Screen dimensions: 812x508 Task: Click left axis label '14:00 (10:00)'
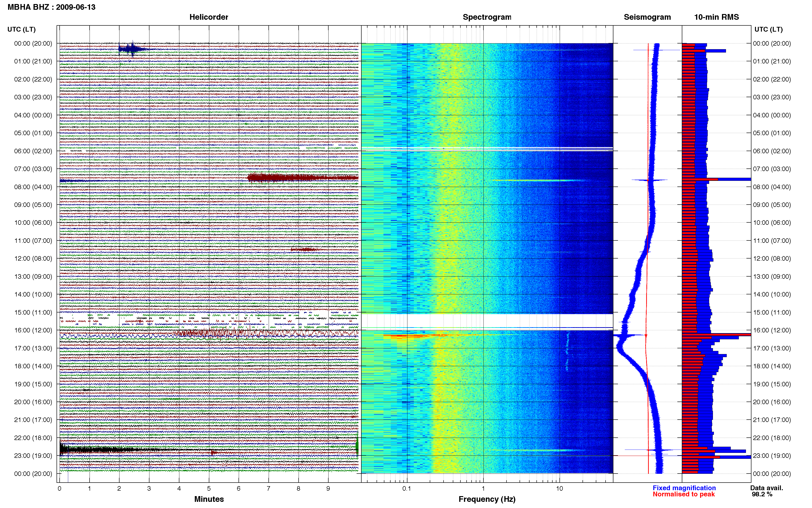[x=33, y=294]
